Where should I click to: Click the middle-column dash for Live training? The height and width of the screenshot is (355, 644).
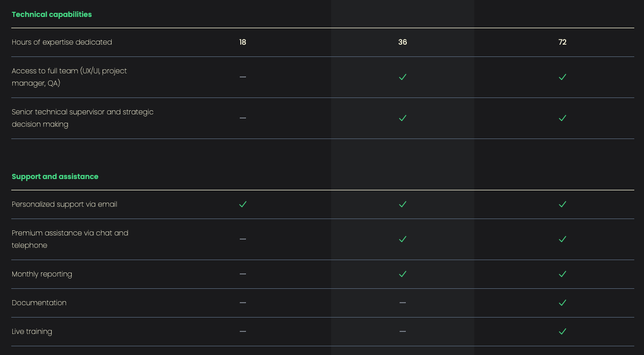click(x=403, y=331)
